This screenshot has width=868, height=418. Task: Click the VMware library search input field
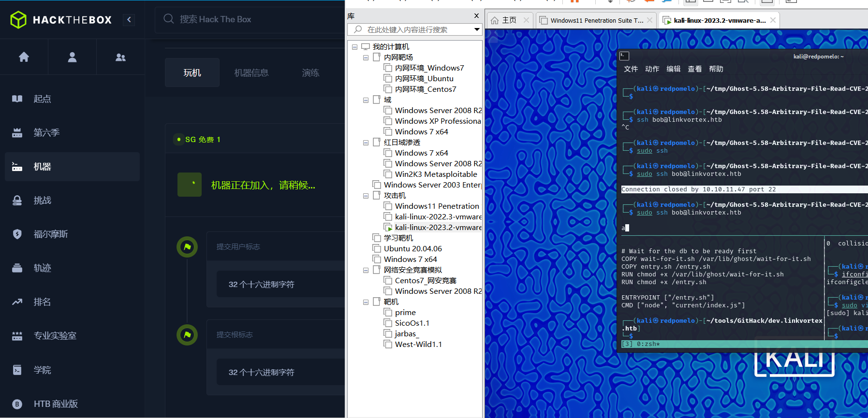(x=416, y=29)
